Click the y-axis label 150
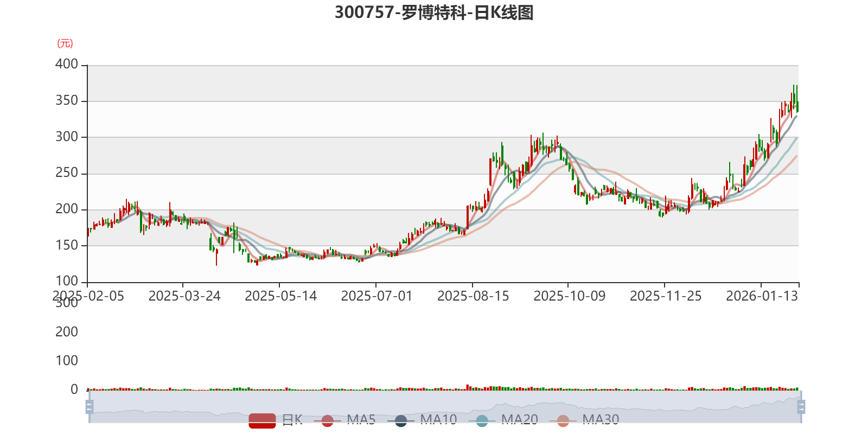868x434 pixels. coord(67,245)
